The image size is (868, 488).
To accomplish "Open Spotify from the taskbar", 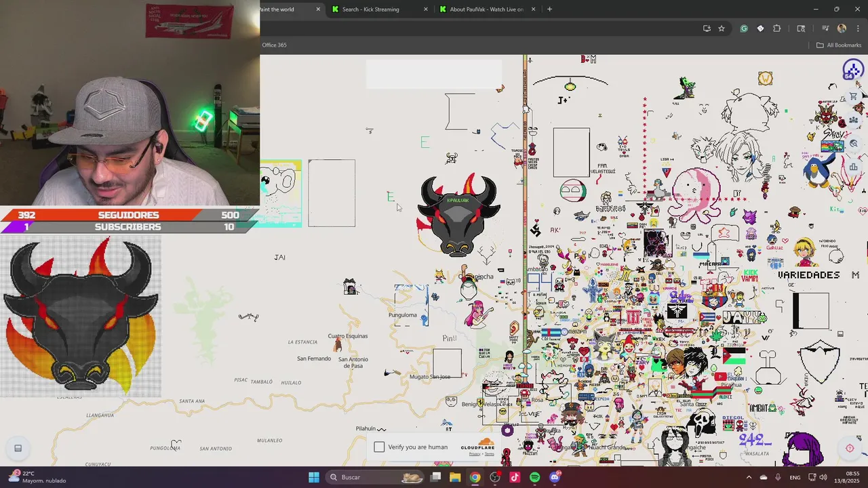I will (x=534, y=477).
